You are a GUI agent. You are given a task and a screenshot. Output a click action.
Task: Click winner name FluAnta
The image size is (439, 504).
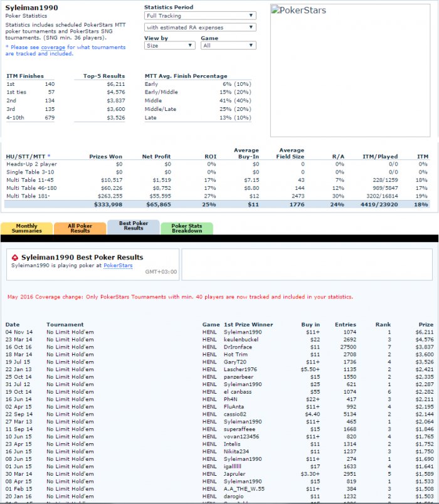(x=234, y=407)
